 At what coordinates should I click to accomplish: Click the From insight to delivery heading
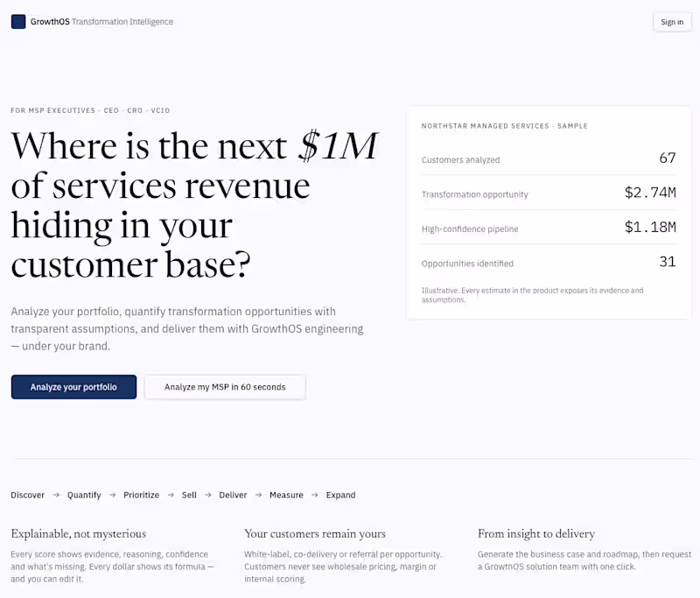pos(536,534)
